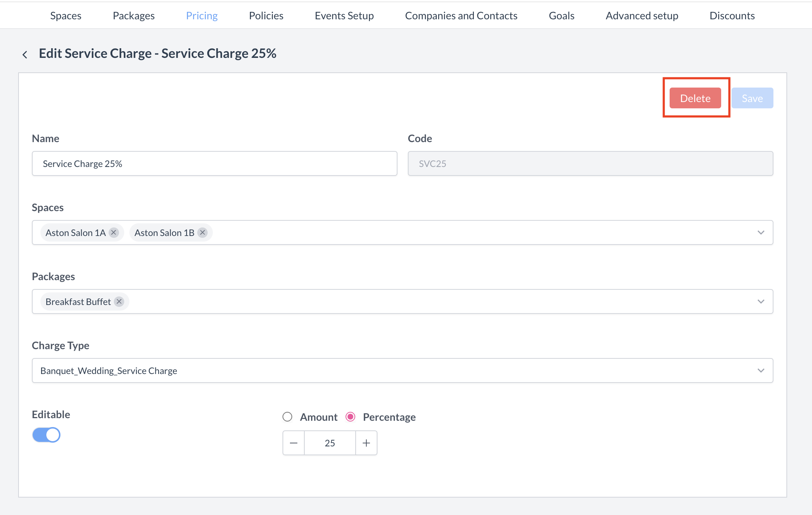Select the Percentage radio button
Image resolution: width=812 pixels, height=515 pixels.
[350, 417]
